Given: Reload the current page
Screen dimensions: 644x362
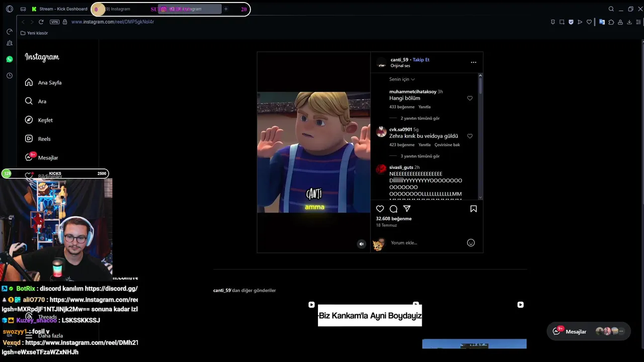Looking at the screenshot, I should coord(41,22).
